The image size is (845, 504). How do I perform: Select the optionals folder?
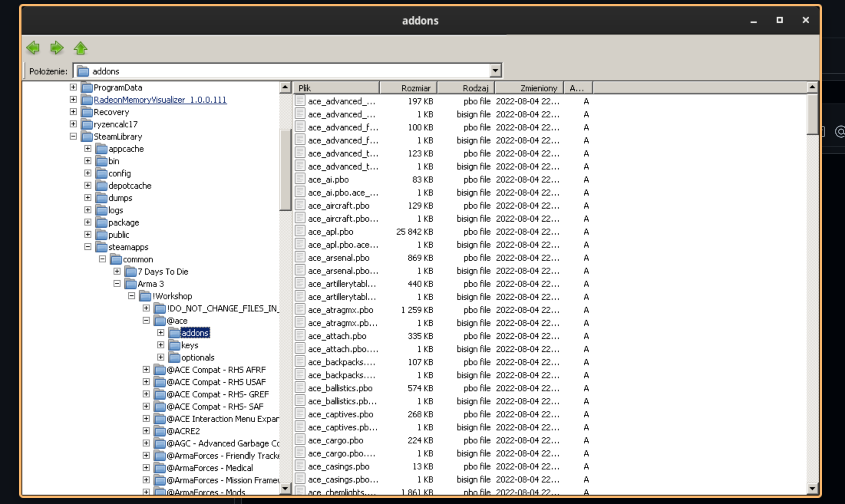[x=197, y=357]
